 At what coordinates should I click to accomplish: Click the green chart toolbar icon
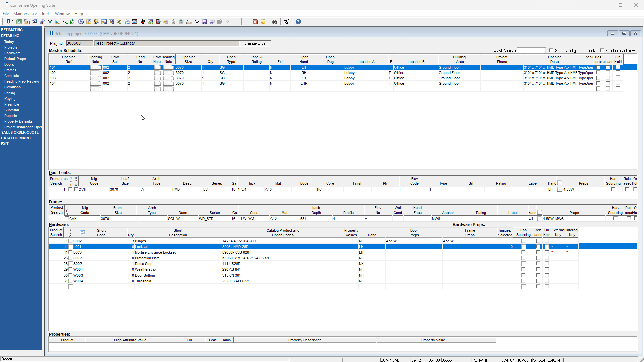point(19,22)
